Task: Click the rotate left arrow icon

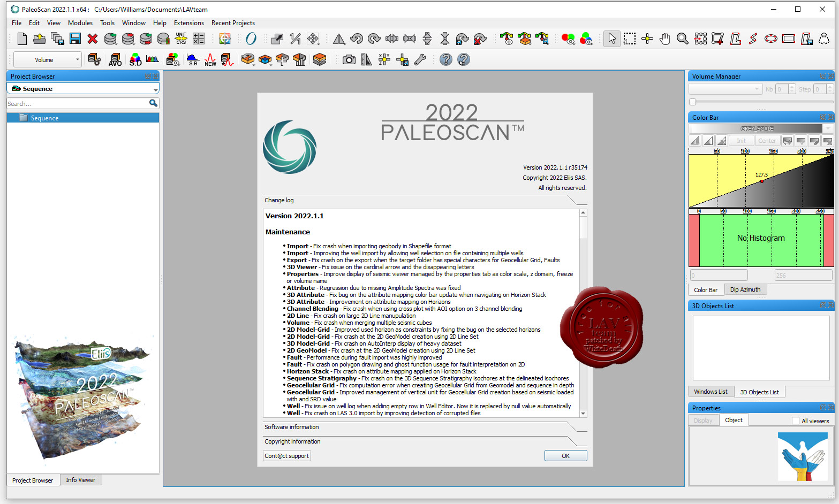Action: point(357,39)
